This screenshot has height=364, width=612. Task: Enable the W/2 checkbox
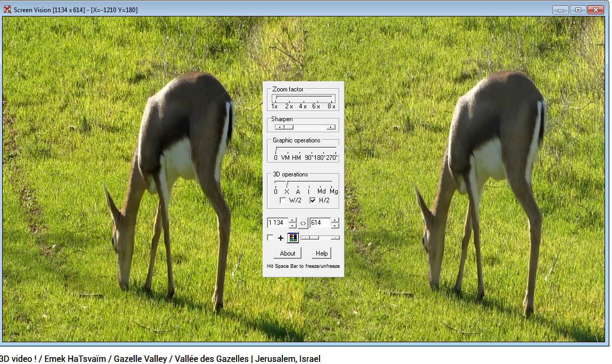[283, 200]
